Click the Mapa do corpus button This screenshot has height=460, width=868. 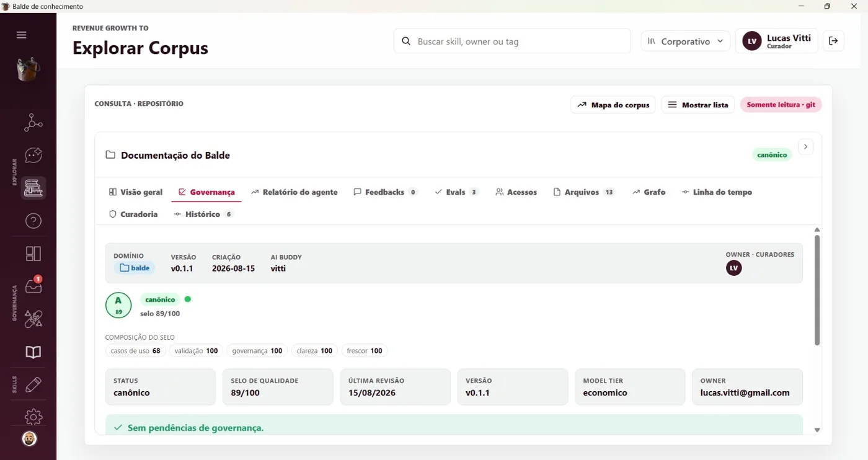(x=613, y=105)
